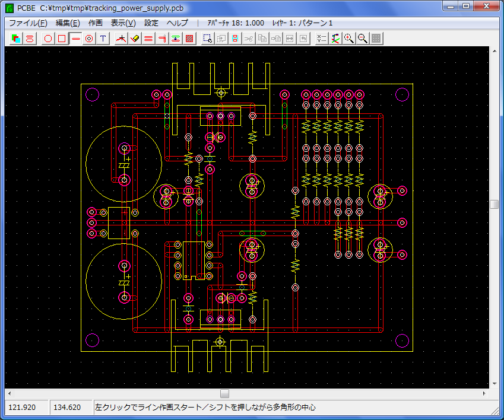Image resolution: width=504 pixels, height=420 pixels.
Task: Expand the ヘルプ menu
Action: pyautogui.click(x=177, y=23)
